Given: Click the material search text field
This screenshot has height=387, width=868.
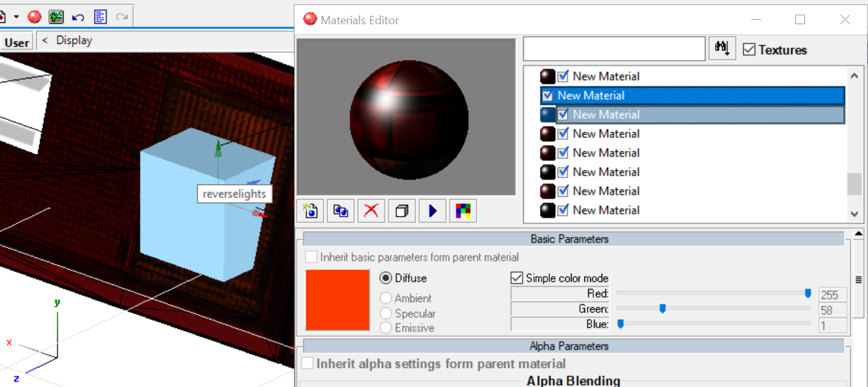Looking at the screenshot, I should click(x=614, y=48).
